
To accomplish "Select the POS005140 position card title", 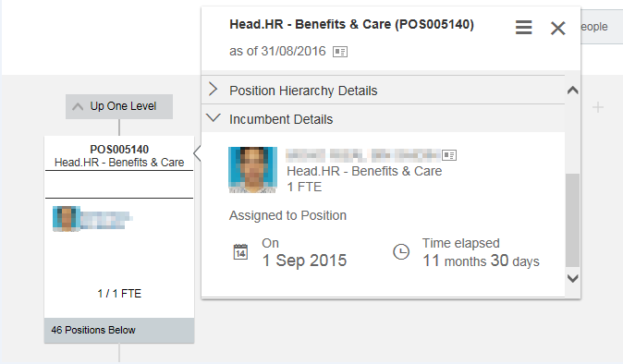I will tap(119, 150).
